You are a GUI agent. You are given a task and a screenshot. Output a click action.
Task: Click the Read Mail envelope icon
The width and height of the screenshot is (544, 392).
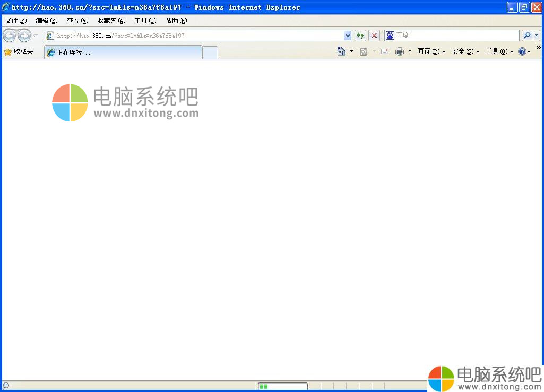click(x=385, y=51)
